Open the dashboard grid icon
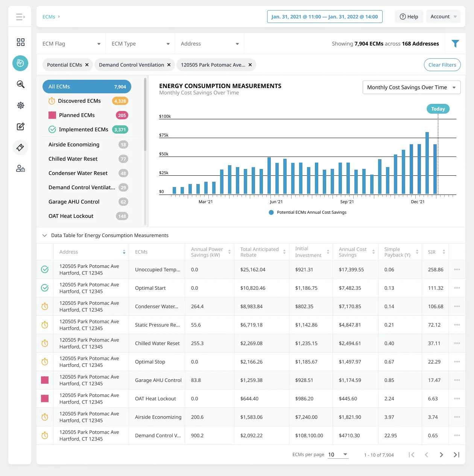This screenshot has height=476, width=474. pos(21,42)
